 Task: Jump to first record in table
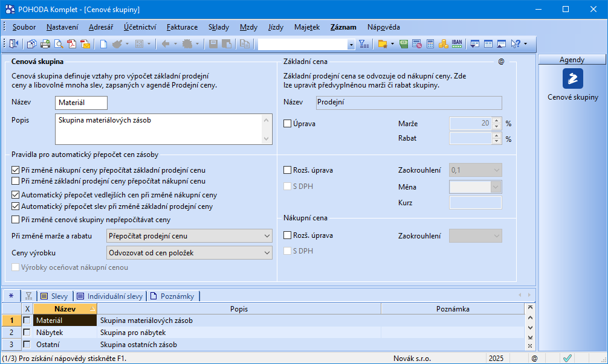coord(530,307)
